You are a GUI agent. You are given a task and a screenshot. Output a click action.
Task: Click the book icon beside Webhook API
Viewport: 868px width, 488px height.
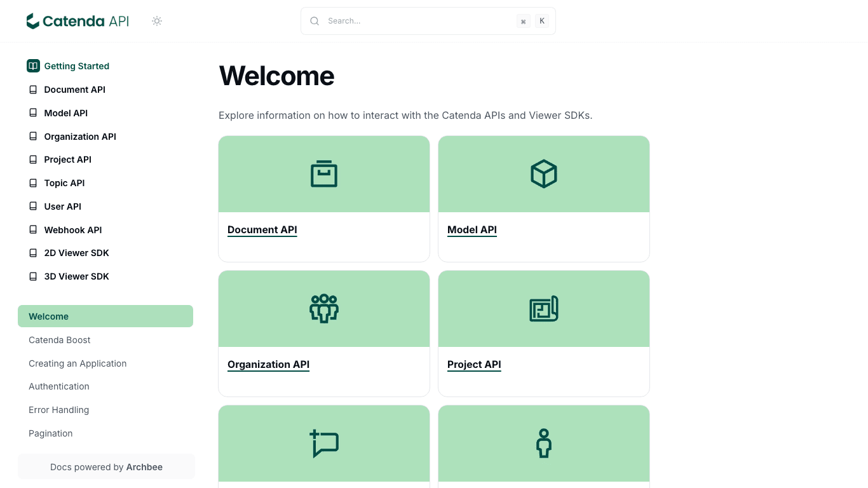tap(32, 229)
